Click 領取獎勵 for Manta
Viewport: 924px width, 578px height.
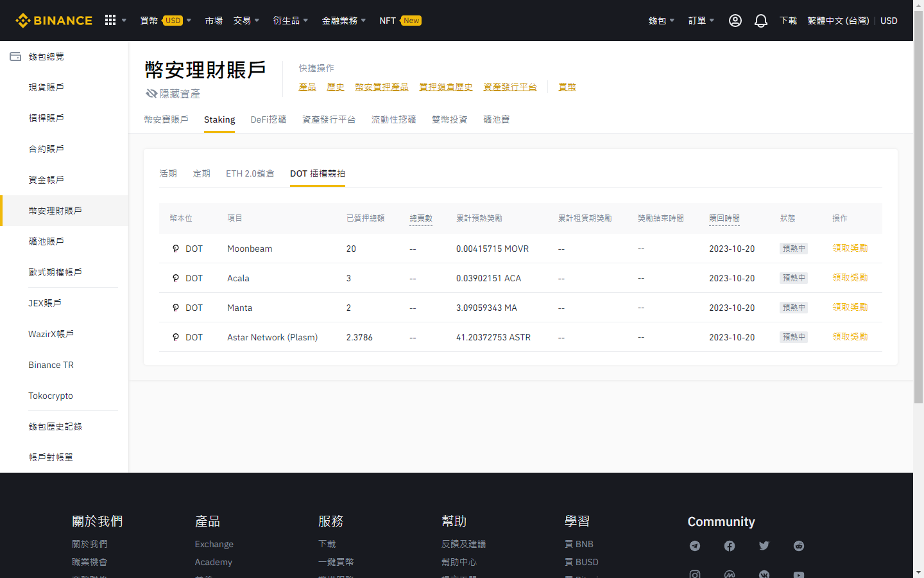pos(850,307)
